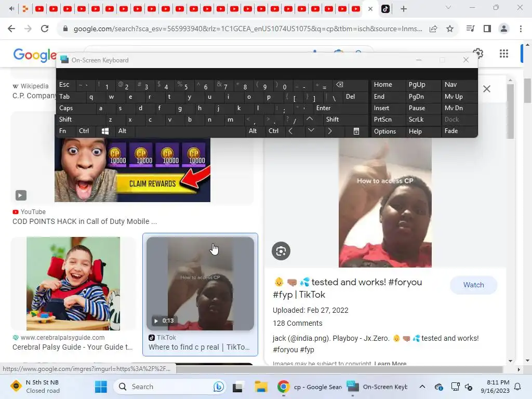Bookmark this page with the star icon

pos(450,29)
